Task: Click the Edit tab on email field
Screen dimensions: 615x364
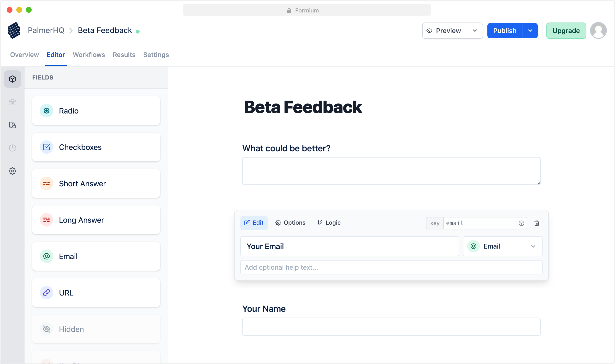Action: point(254,222)
